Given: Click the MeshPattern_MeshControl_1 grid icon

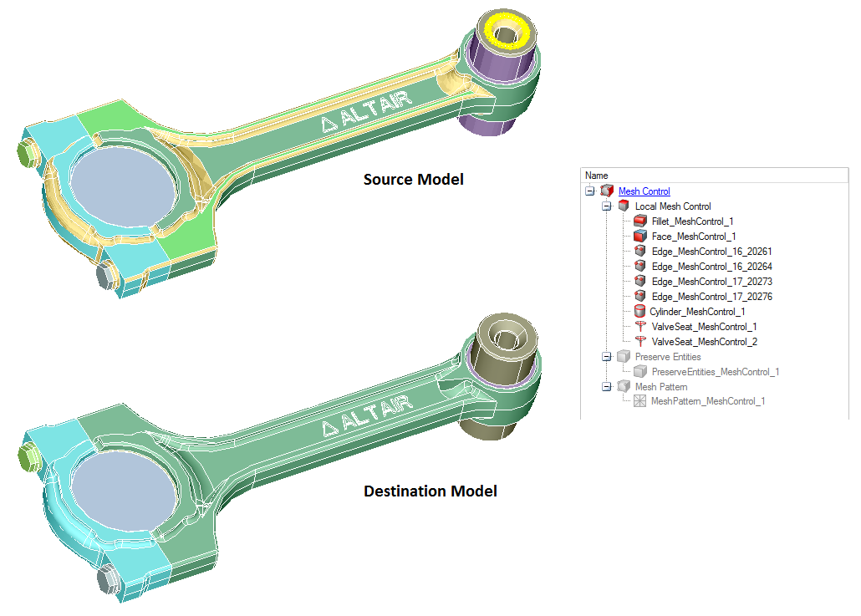Looking at the screenshot, I should (x=640, y=401).
